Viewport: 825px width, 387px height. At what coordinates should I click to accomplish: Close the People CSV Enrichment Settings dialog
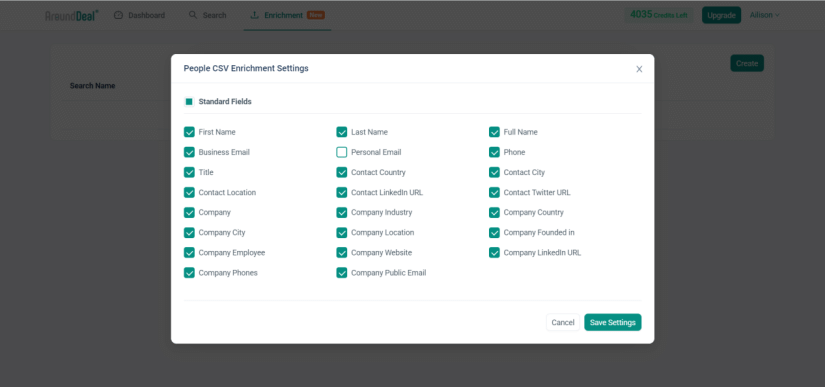pos(639,69)
